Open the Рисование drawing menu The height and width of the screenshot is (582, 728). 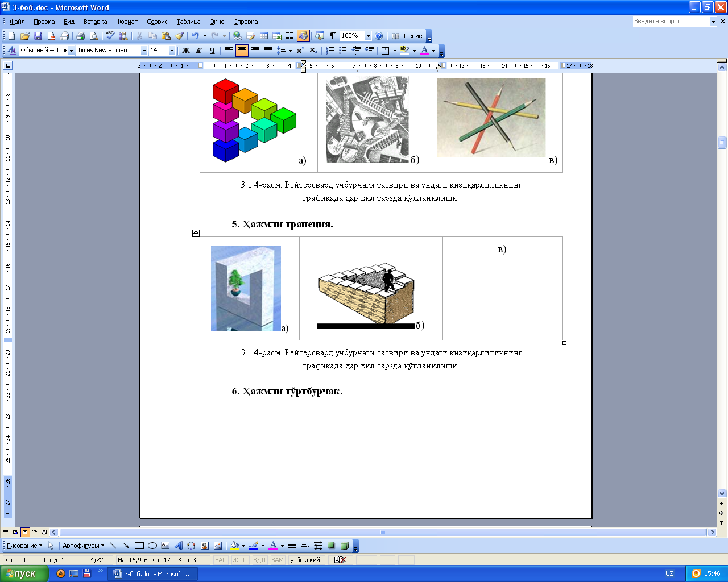pyautogui.click(x=24, y=546)
